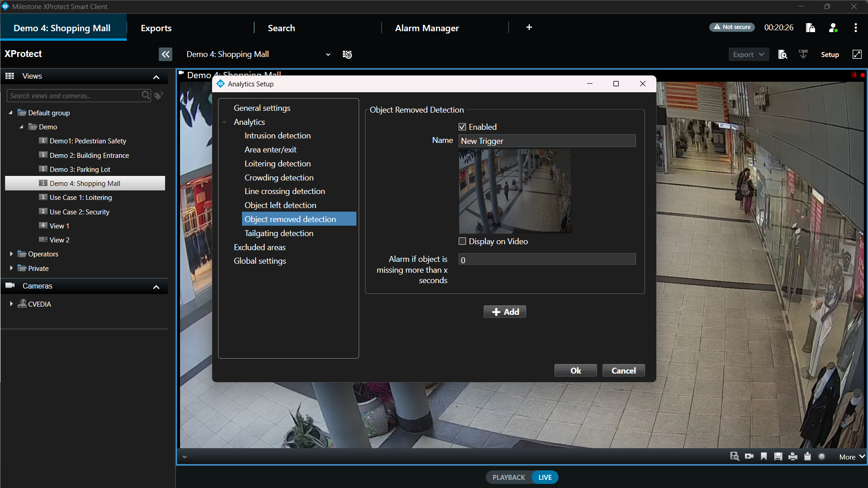This screenshot has width=868, height=488.
Task: Click the Views grid icon
Action: click(x=9, y=76)
